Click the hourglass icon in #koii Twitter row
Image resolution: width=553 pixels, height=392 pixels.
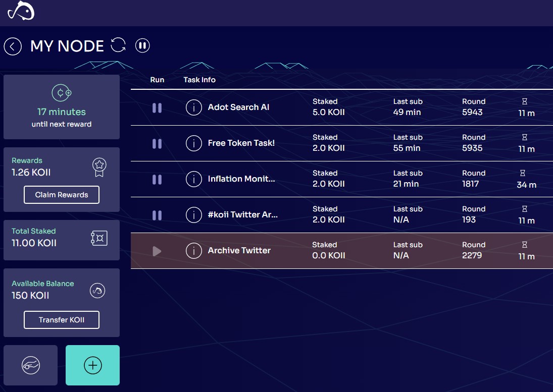coord(524,209)
